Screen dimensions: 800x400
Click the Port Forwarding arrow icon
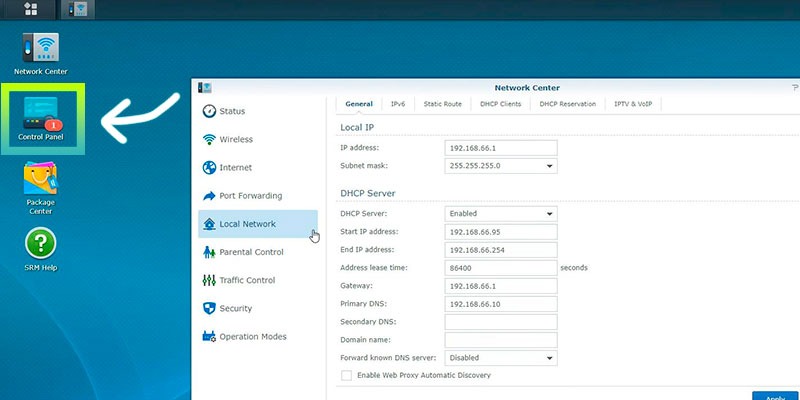point(209,196)
